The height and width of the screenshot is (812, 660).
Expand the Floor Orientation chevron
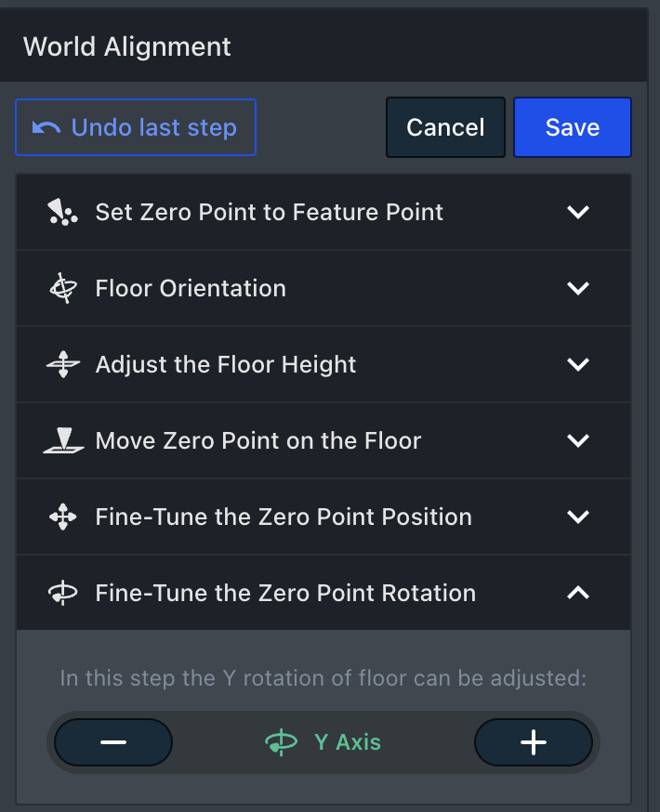578,289
